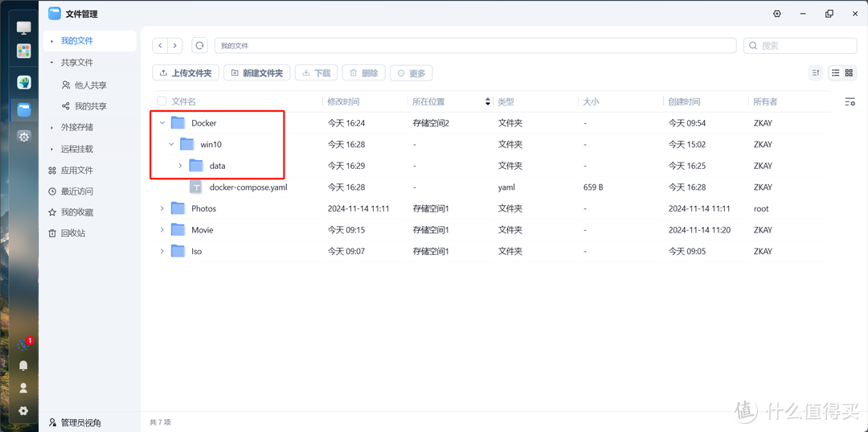Image resolution: width=868 pixels, height=432 pixels.
Task: Click the 更多 button
Action: click(411, 72)
